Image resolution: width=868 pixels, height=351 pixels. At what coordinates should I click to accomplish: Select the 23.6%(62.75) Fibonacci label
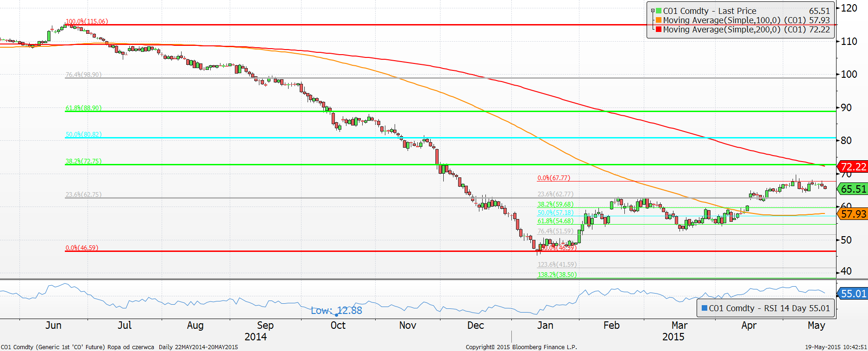(x=83, y=195)
